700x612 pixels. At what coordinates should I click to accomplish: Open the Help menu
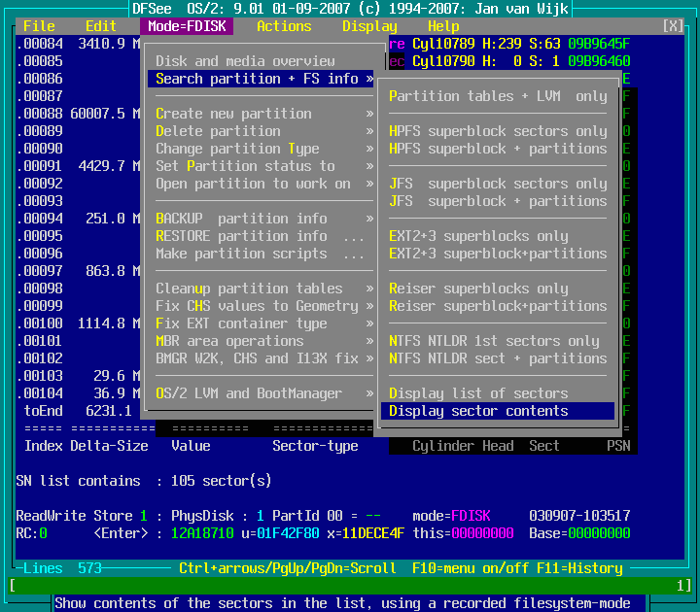pos(443,26)
